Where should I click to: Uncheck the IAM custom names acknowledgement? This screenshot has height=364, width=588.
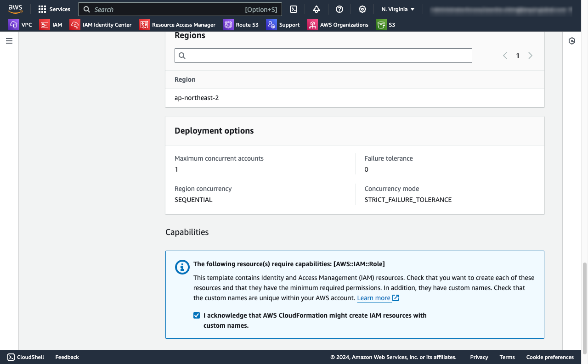click(x=197, y=315)
